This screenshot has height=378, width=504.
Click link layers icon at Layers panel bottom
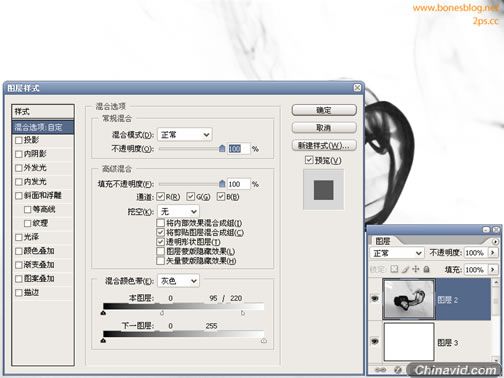pyautogui.click(x=380, y=370)
